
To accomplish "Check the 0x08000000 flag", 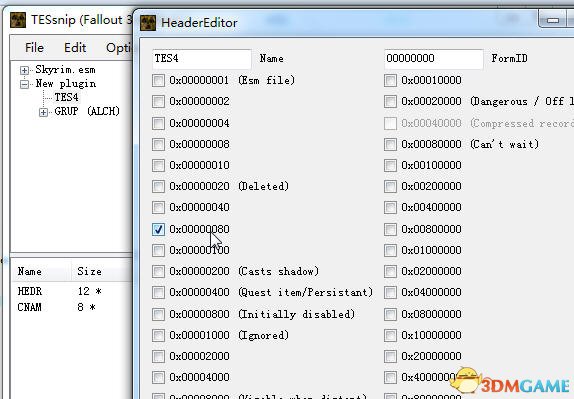I will [391, 314].
